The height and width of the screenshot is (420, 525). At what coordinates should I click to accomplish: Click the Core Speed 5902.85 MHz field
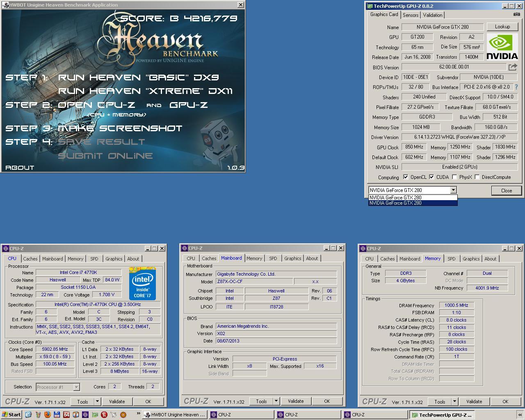pos(55,349)
